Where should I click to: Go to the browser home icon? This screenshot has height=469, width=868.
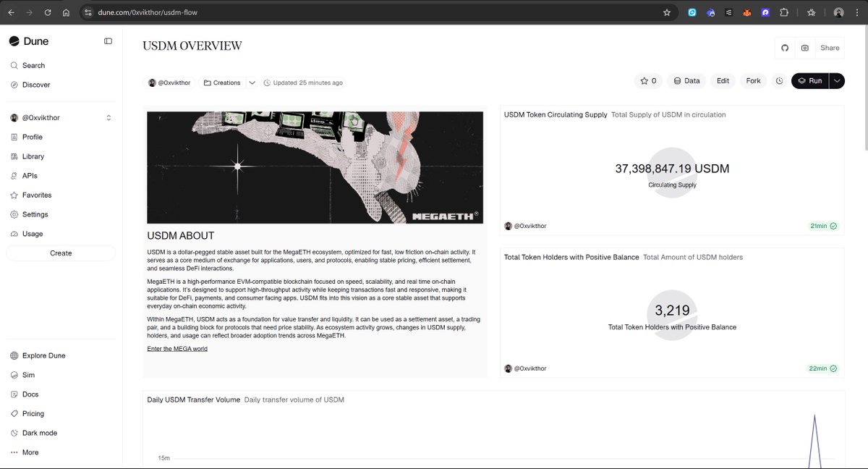tap(66, 12)
